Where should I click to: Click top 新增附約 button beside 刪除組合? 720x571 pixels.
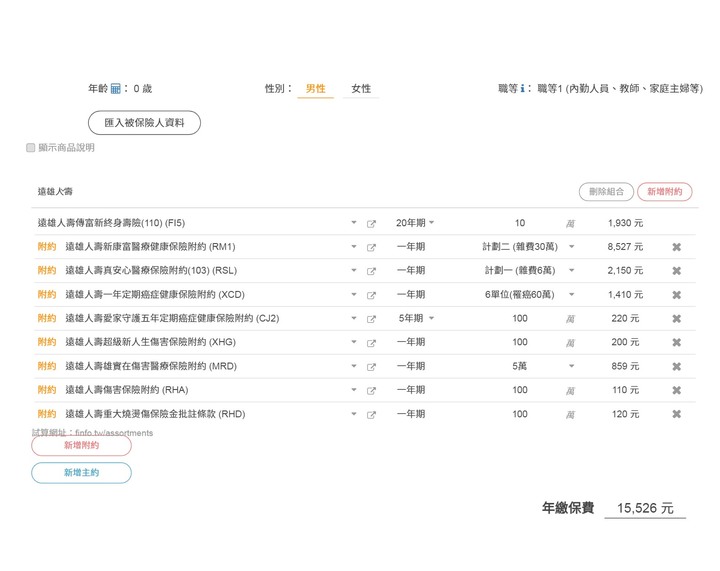[x=664, y=192]
